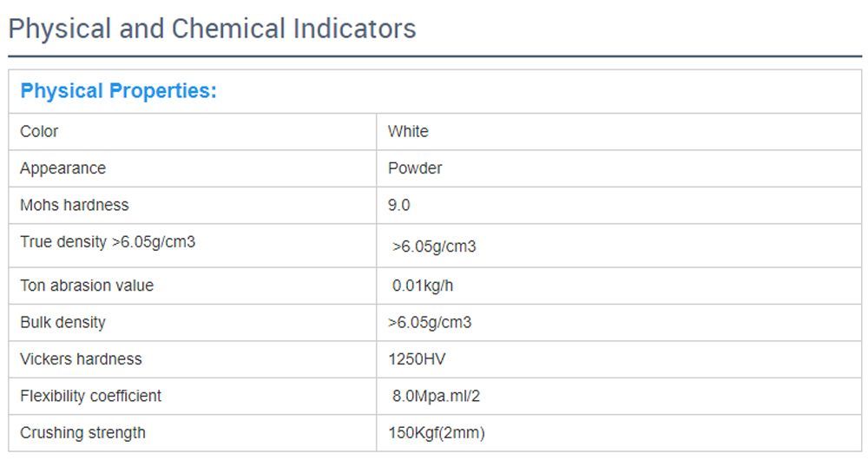Click the "Powder" value

click(x=415, y=168)
